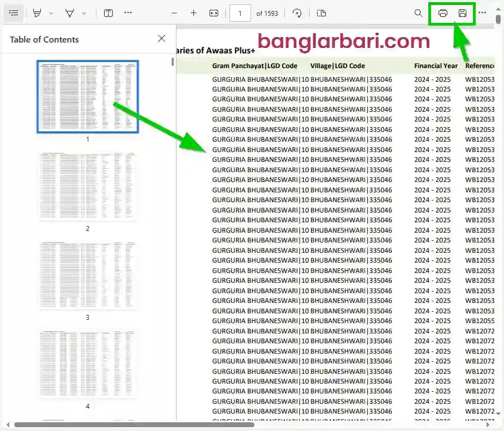This screenshot has height=431, width=504.
Task: Open the toolbar overflow menu
Action: (482, 13)
